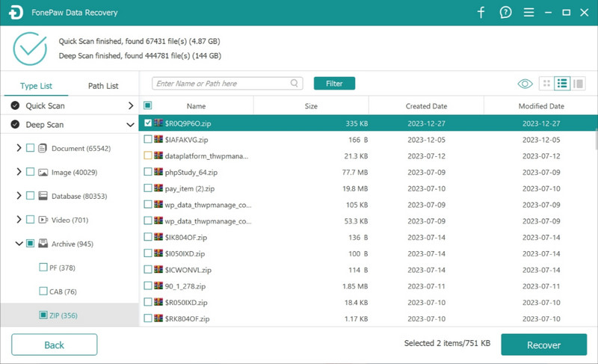The width and height of the screenshot is (598, 364).
Task: Click the Recover button
Action: coord(544,345)
